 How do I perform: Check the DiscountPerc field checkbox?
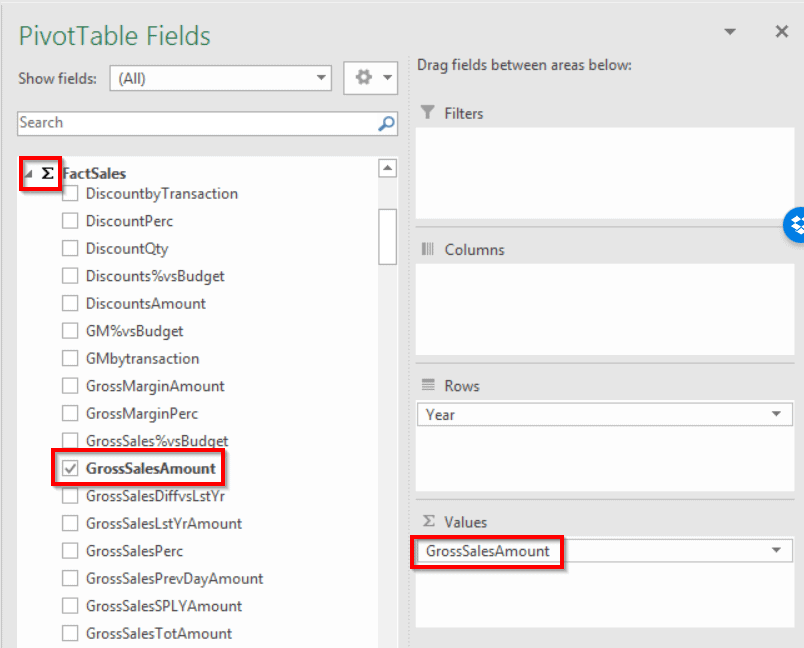click(70, 221)
